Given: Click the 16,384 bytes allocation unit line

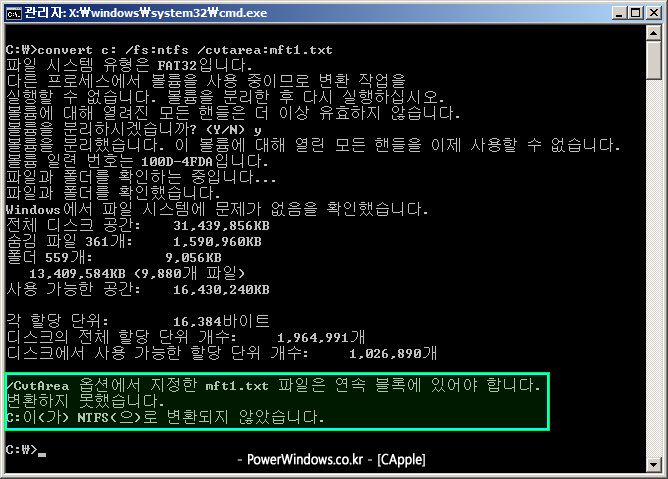Looking at the screenshot, I should pyautogui.click(x=138, y=321).
